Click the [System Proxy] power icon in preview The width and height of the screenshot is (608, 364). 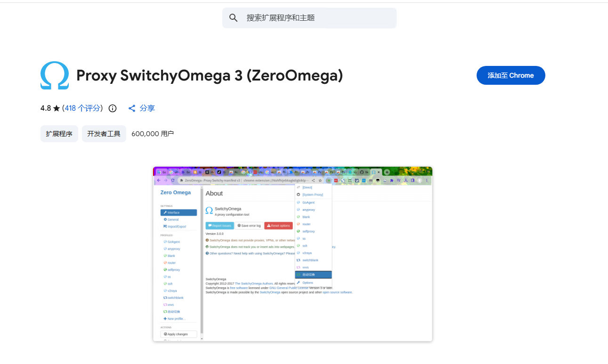pyautogui.click(x=298, y=194)
